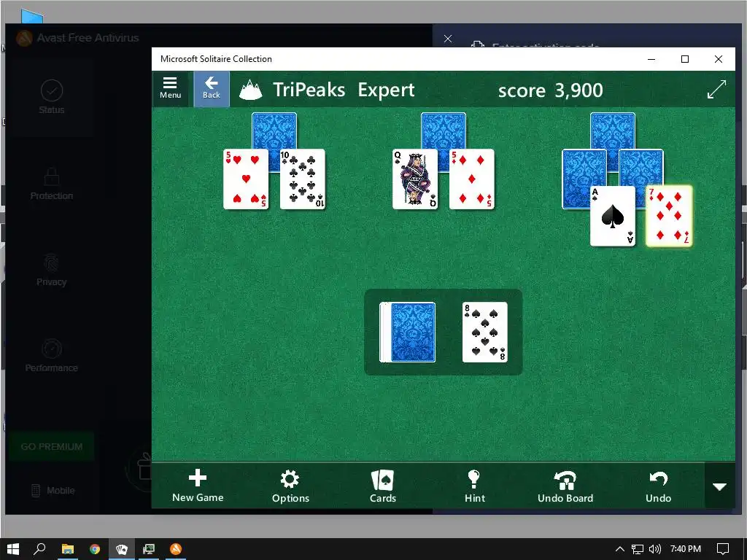Close the Avast activation panel with X
This screenshot has height=560, width=747.
pyautogui.click(x=448, y=39)
